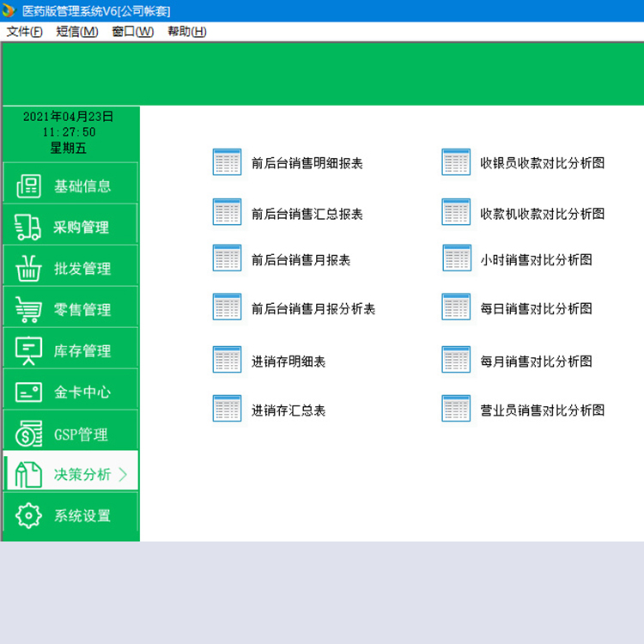The height and width of the screenshot is (644, 644).
Task: Open the 零售管理 shopping cart icon
Action: pos(28,309)
